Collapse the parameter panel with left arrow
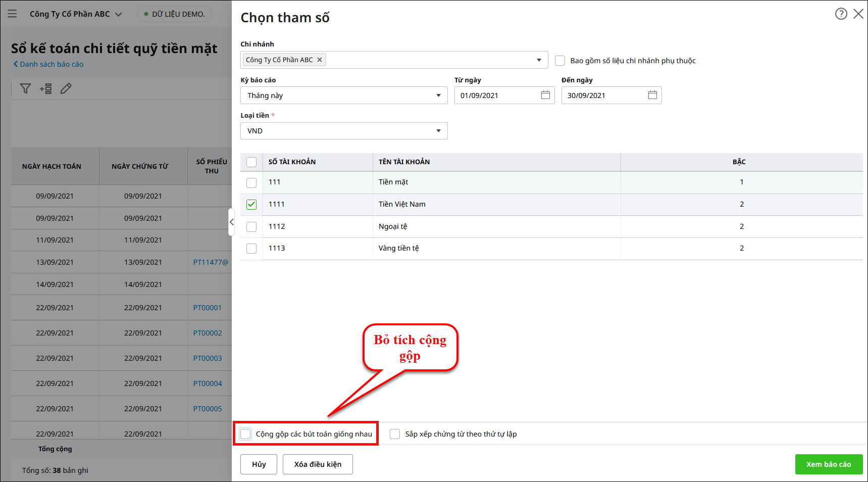 (x=231, y=222)
